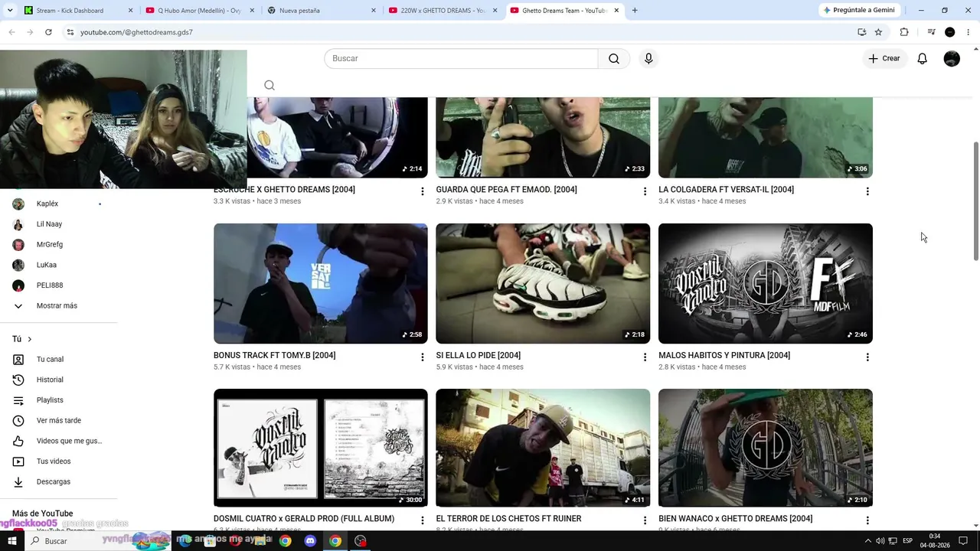Open the Windows notification center

(963, 541)
